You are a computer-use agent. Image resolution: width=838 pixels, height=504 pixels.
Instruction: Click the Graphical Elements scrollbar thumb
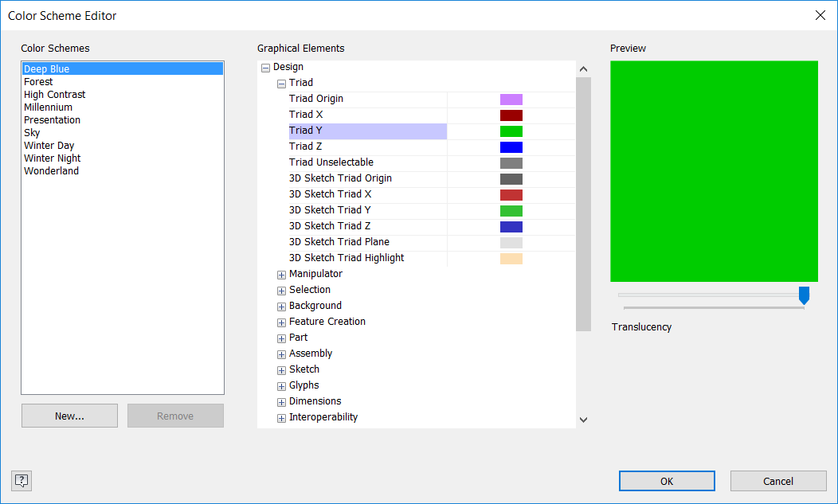tap(584, 204)
